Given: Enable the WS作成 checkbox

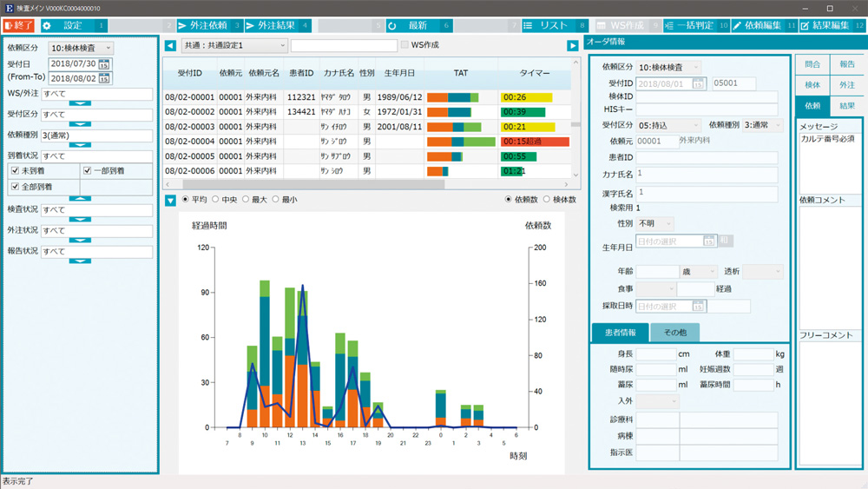Looking at the screenshot, I should [x=404, y=45].
